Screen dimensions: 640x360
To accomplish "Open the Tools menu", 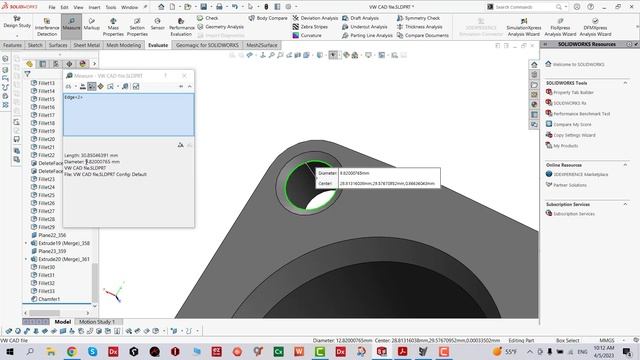I will (111, 7).
